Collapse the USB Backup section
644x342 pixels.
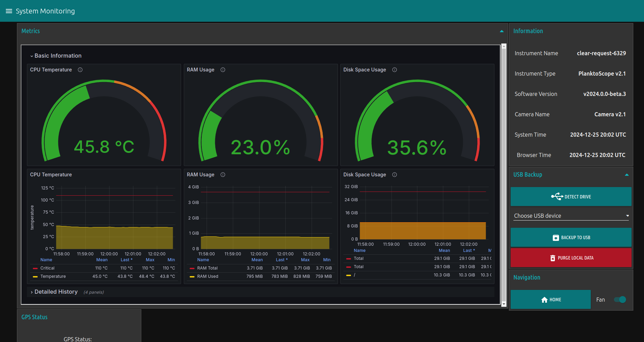point(627,175)
